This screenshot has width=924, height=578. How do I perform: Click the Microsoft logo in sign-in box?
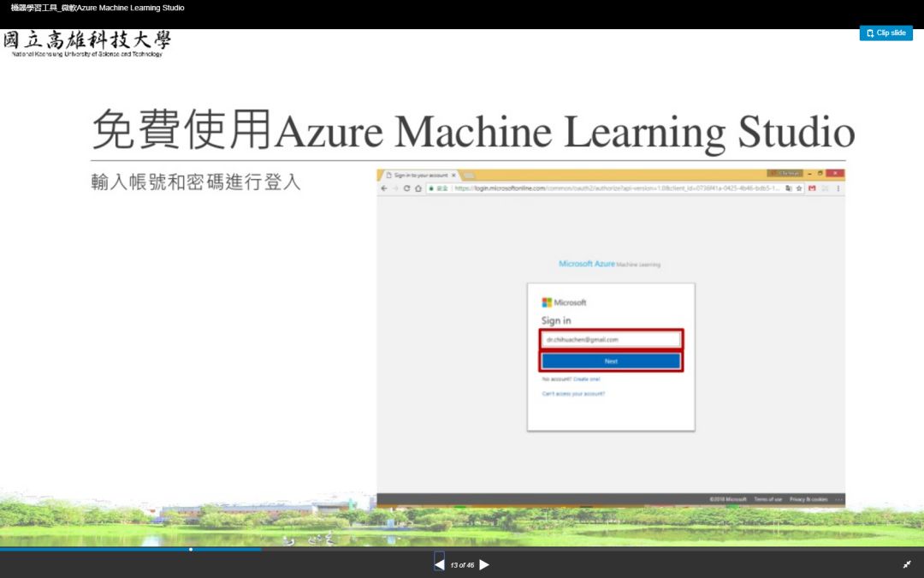pos(564,302)
